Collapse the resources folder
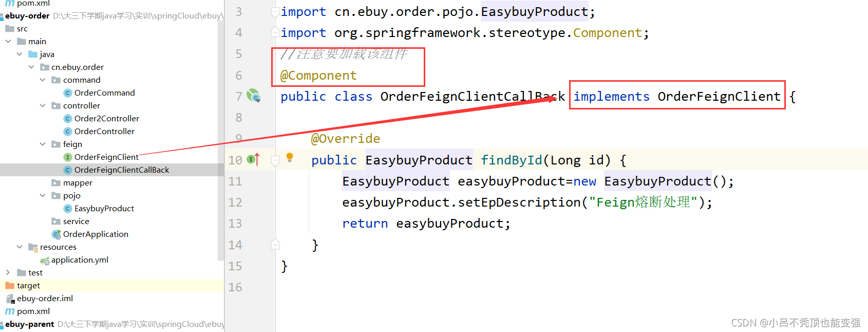The height and width of the screenshot is (332, 868). click(x=20, y=247)
